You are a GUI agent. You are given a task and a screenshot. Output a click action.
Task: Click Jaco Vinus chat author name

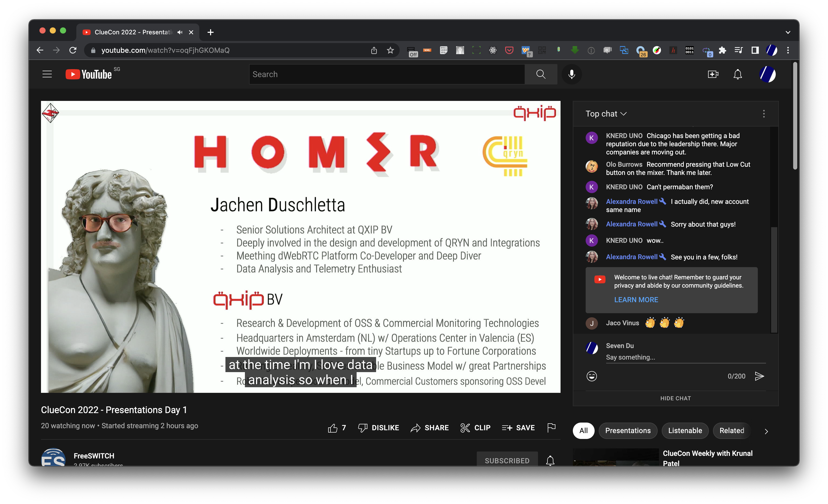point(622,323)
